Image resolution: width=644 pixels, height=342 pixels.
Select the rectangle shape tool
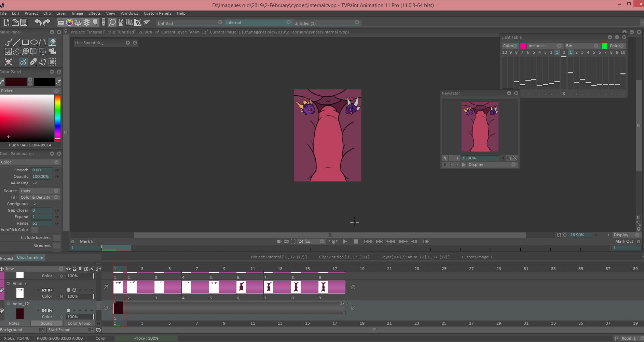(x=25, y=42)
